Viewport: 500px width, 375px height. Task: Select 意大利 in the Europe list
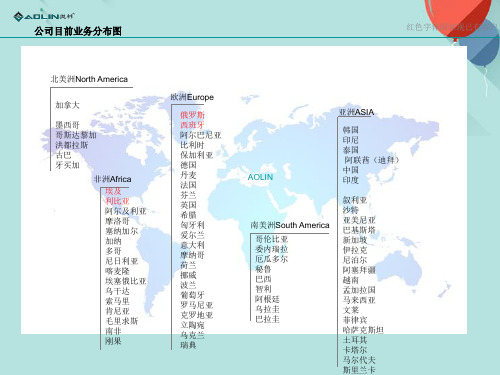click(192, 245)
